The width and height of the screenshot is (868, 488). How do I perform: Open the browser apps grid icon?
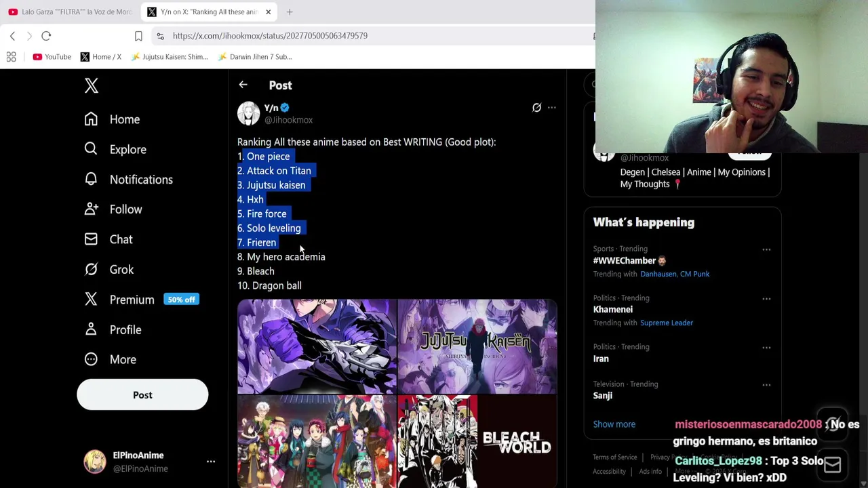11,57
